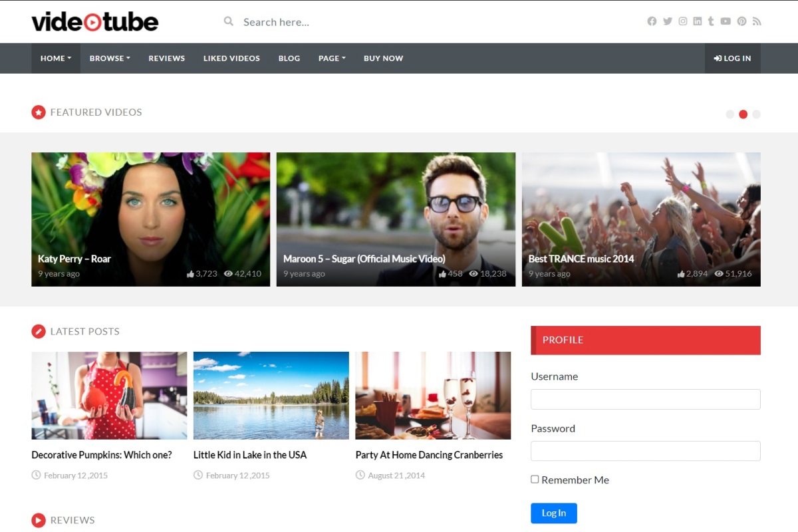Open the pumpkins post thumbnail image
Screen dimensions: 798x532
[x=109, y=396]
